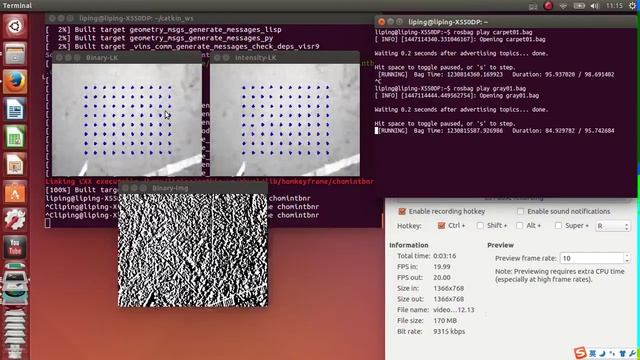
Task: Click the Binary-img window title bar
Action: (193, 188)
